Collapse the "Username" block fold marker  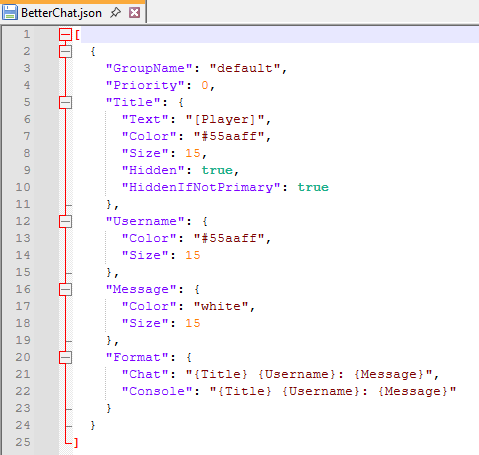[65, 221]
